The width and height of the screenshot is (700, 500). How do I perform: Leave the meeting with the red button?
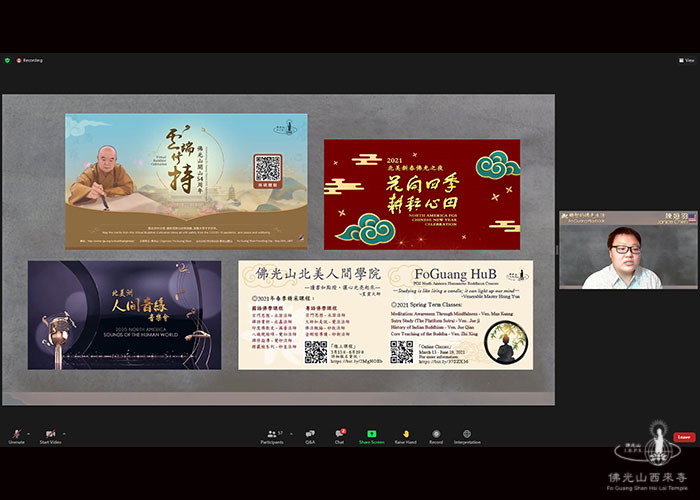point(684,437)
